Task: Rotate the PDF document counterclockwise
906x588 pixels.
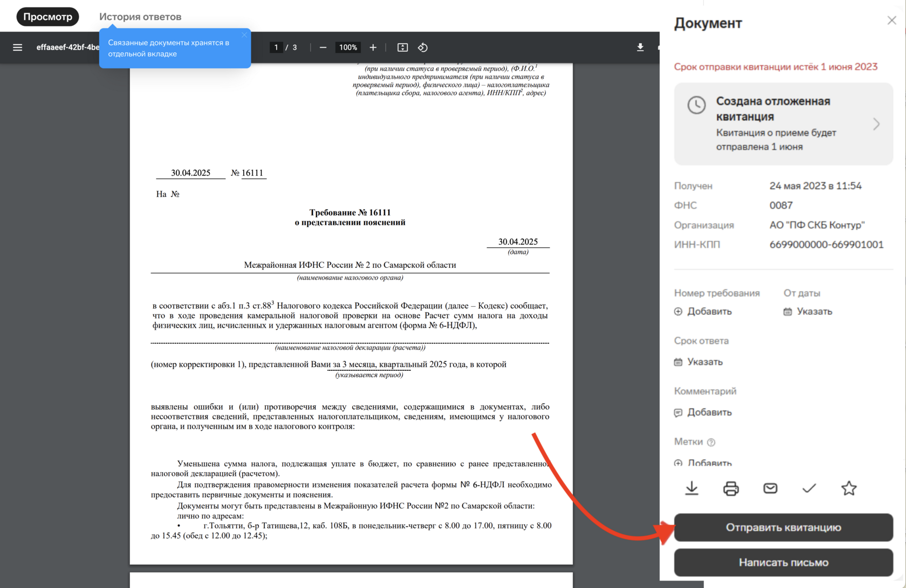Action: (423, 47)
